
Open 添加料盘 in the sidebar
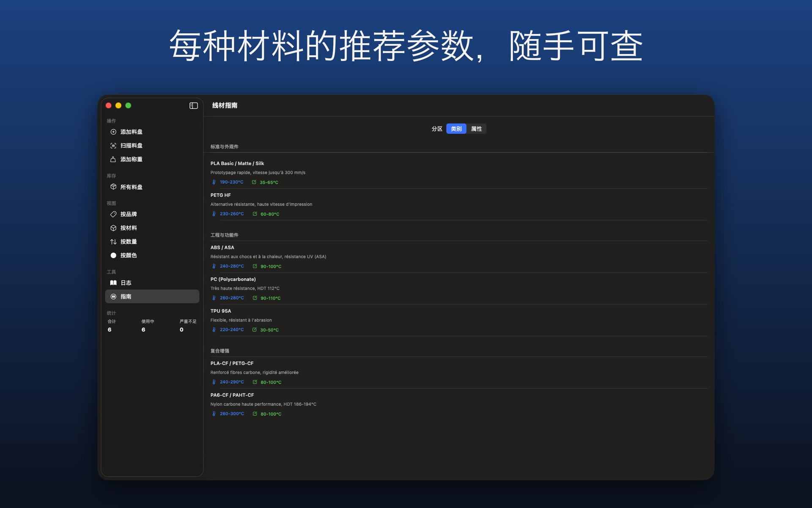(x=152, y=132)
